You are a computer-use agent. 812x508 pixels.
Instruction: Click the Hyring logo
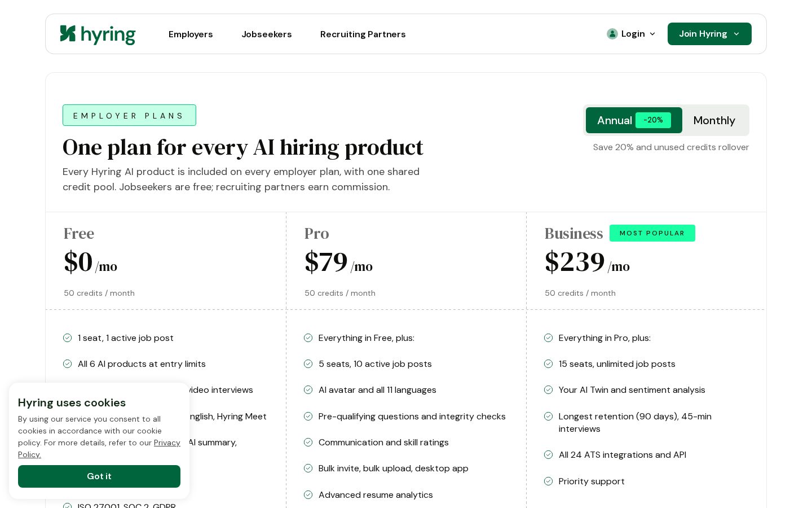(x=98, y=34)
